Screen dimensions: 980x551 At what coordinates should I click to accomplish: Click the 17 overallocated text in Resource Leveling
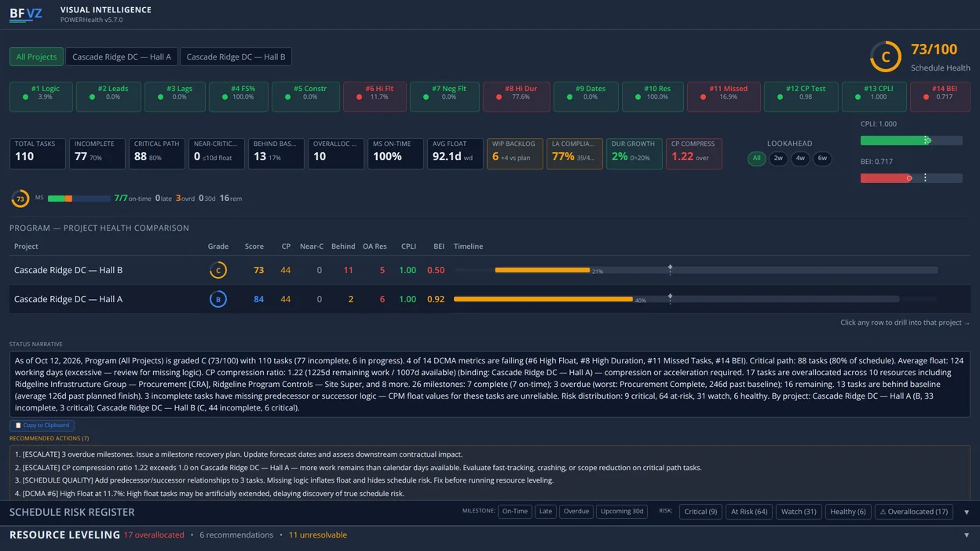pyautogui.click(x=154, y=535)
